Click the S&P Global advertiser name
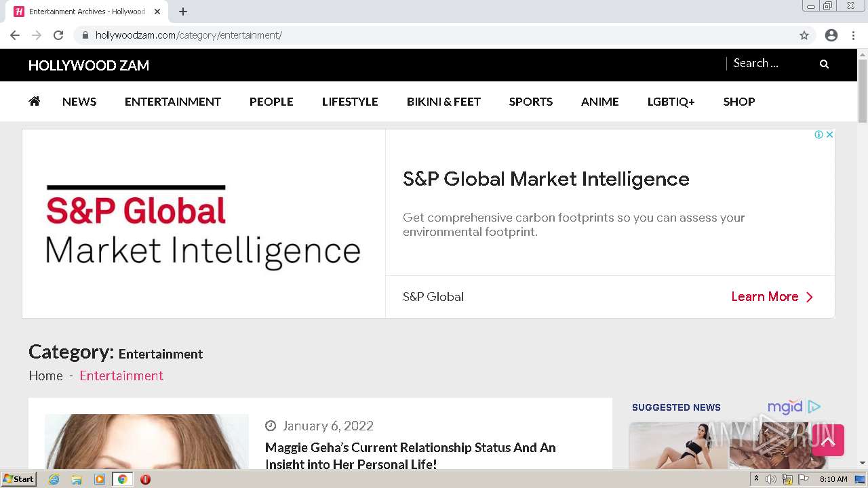 (433, 297)
